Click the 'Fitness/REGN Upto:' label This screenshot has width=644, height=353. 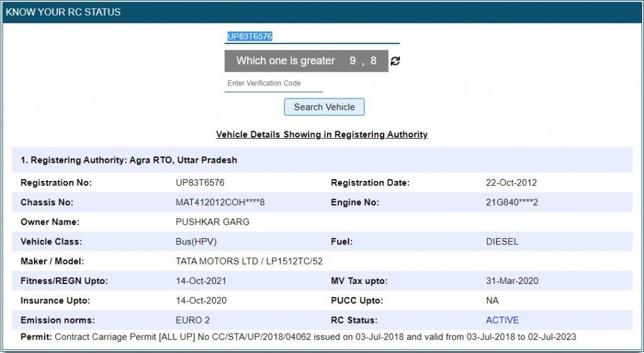tap(64, 281)
